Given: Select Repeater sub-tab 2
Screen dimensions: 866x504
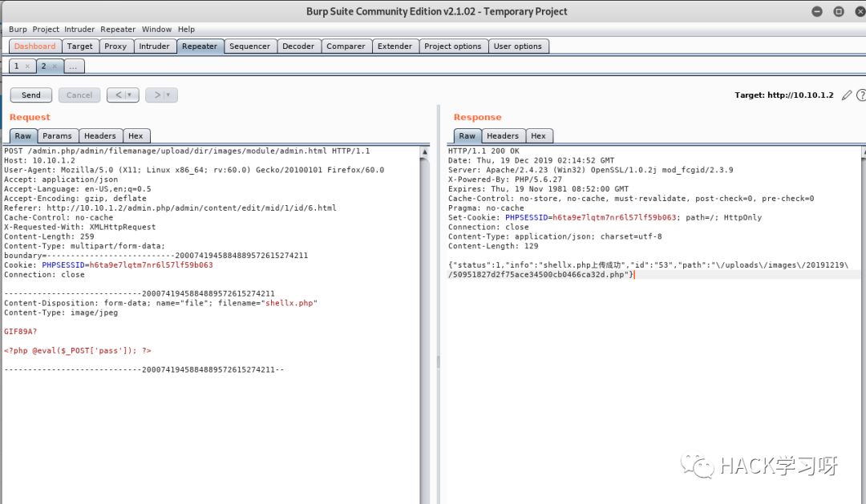Looking at the screenshot, I should coord(43,67).
